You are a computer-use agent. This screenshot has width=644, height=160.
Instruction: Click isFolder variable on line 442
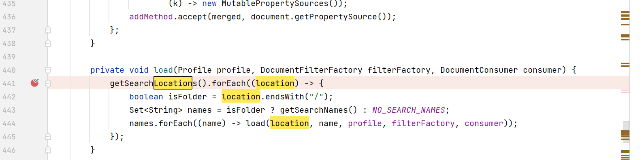pos(188,97)
